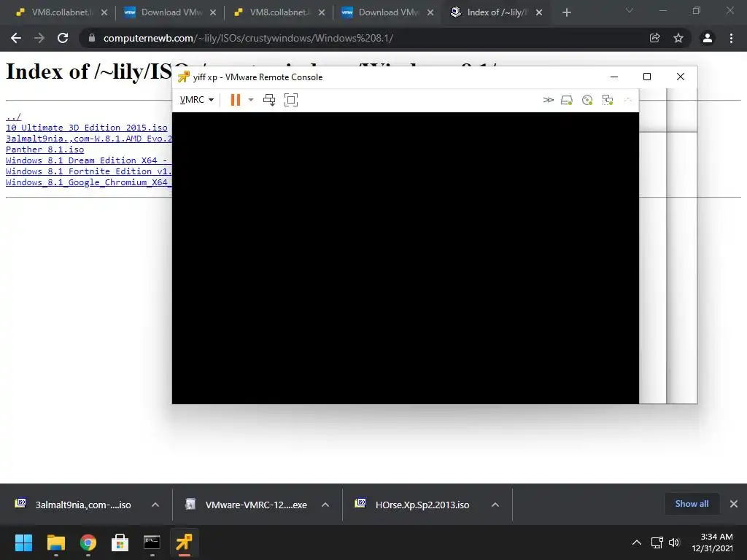
Task: Open the volume control in the tray
Action: coord(674,542)
